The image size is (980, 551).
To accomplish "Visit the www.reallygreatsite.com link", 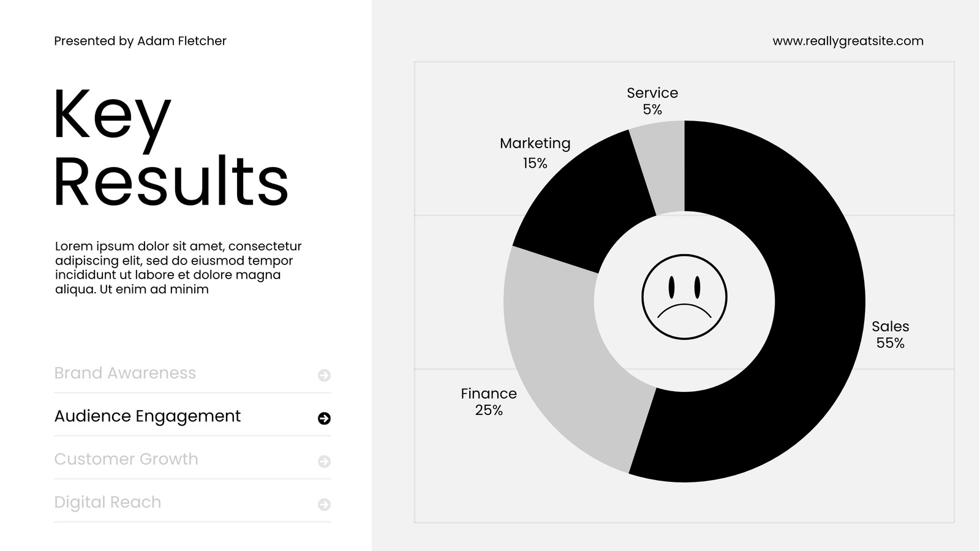I will click(848, 41).
